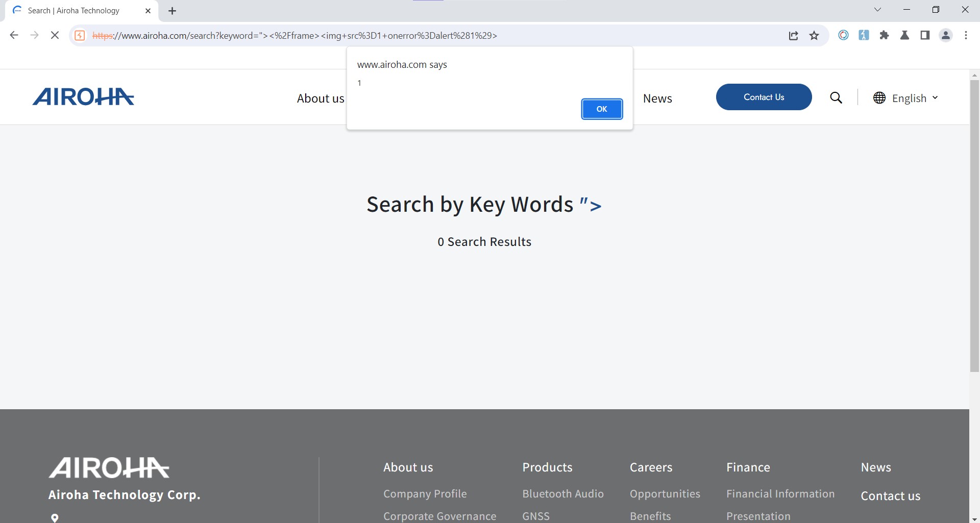Share this page icon in address bar

point(793,35)
